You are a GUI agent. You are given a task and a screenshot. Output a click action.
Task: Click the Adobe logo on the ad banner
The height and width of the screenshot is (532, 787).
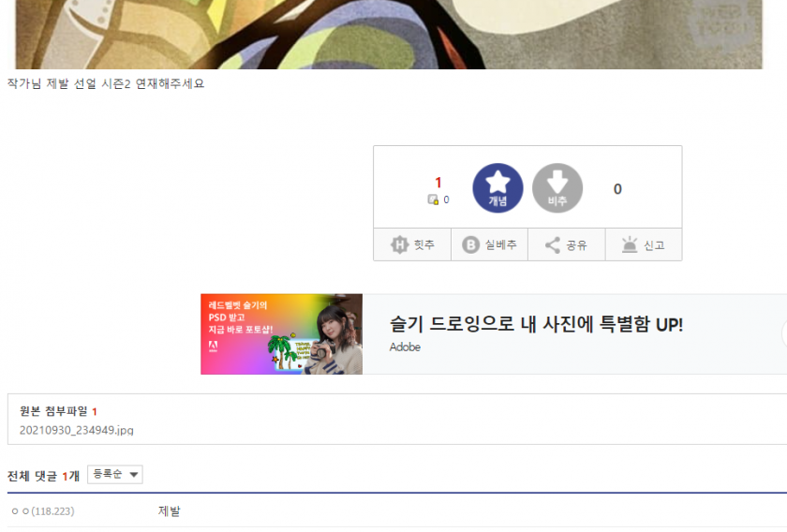[x=213, y=346]
